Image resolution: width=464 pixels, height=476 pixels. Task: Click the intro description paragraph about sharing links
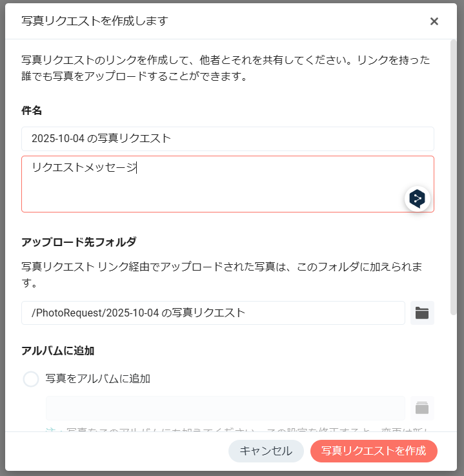pyautogui.click(x=226, y=68)
